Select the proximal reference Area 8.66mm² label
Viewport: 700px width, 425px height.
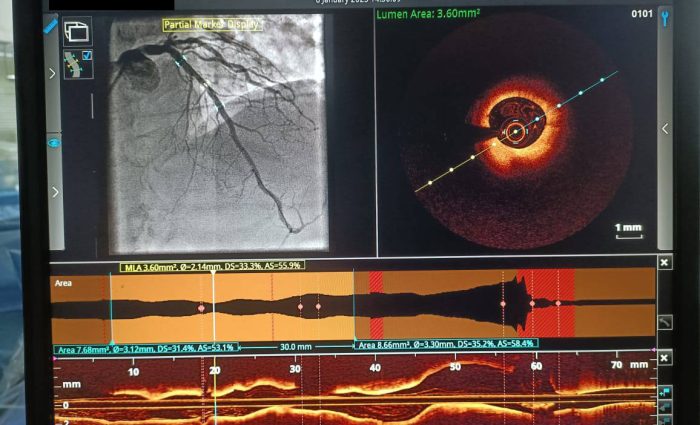[x=446, y=344]
